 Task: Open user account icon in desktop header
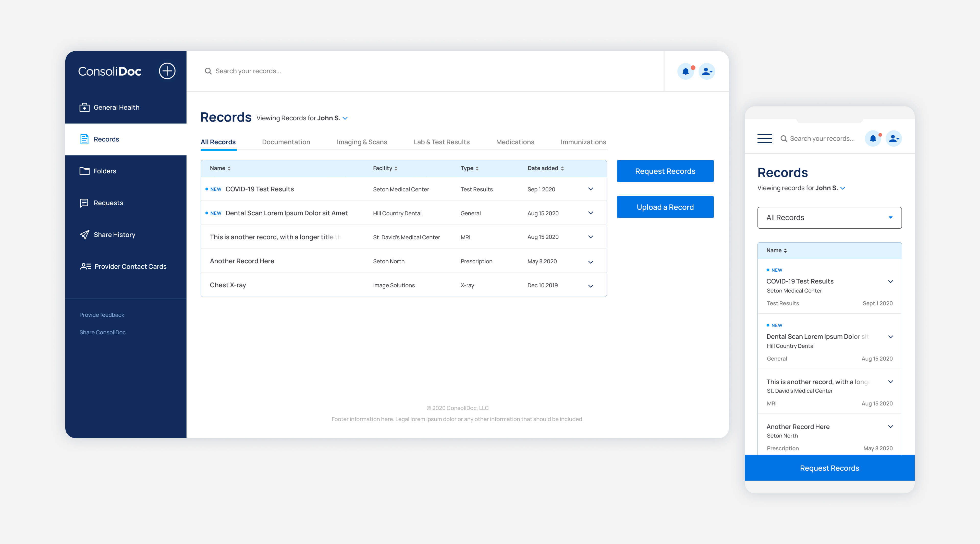707,71
